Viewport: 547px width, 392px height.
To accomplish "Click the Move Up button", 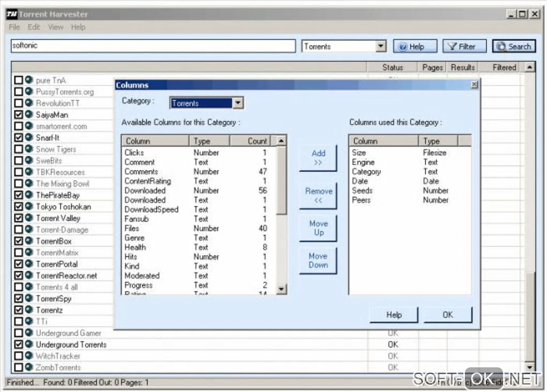I will [x=318, y=228].
